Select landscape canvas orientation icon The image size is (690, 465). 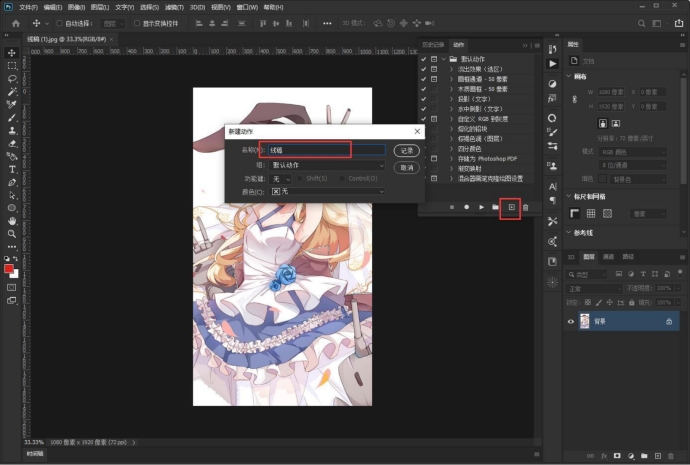pyautogui.click(x=616, y=124)
